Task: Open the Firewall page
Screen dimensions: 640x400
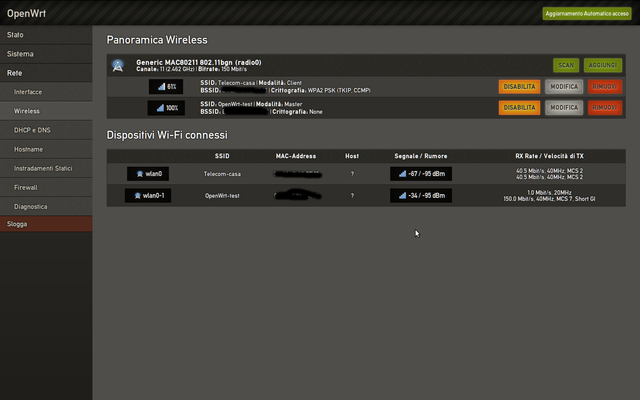Action: coord(46,187)
